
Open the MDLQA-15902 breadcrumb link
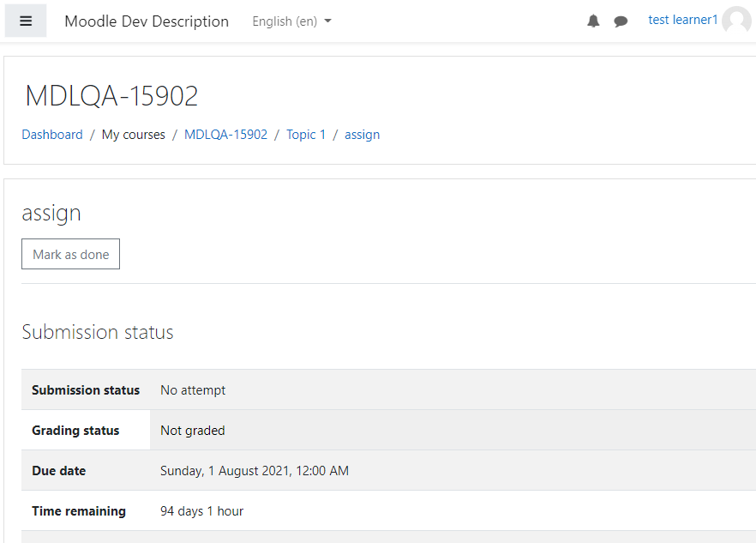click(225, 134)
